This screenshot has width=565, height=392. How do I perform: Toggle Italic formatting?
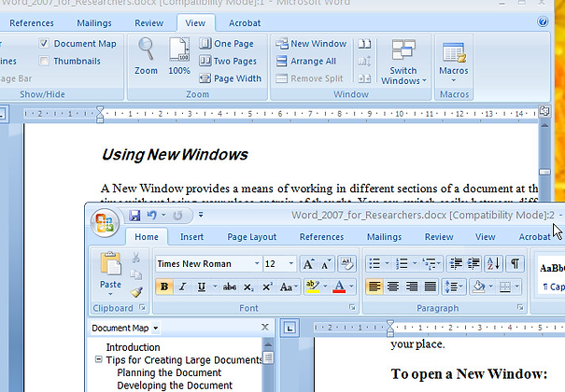coord(183,287)
